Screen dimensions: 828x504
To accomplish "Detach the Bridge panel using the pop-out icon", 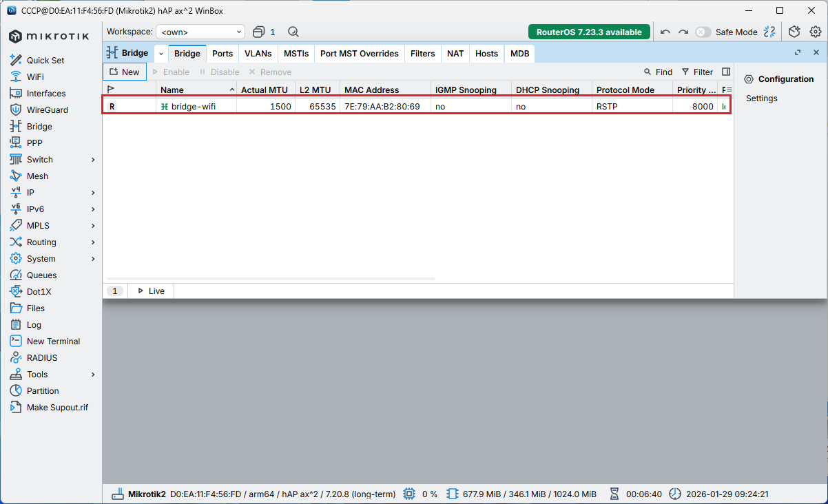I will tap(798, 52).
